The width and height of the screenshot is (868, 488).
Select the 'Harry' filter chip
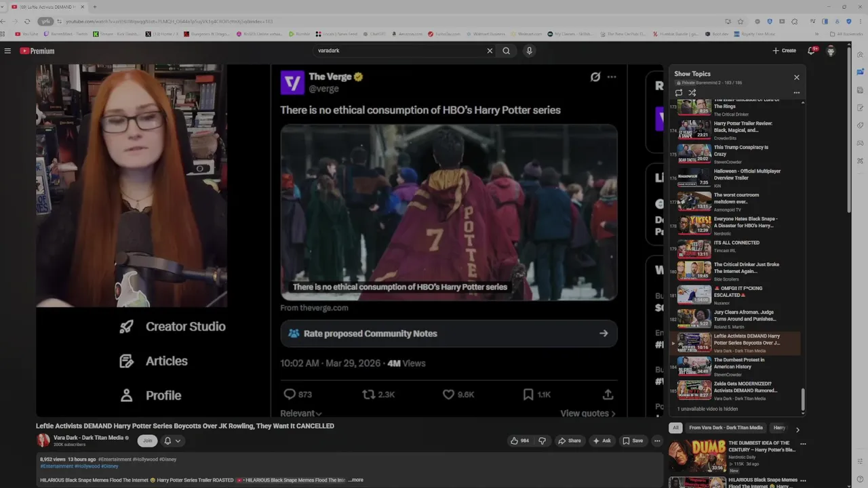tap(779, 428)
